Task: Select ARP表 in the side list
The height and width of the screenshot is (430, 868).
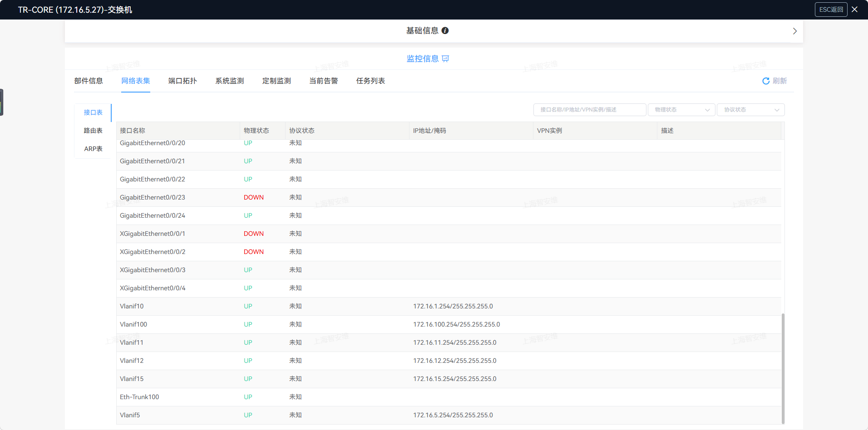Action: click(93, 149)
